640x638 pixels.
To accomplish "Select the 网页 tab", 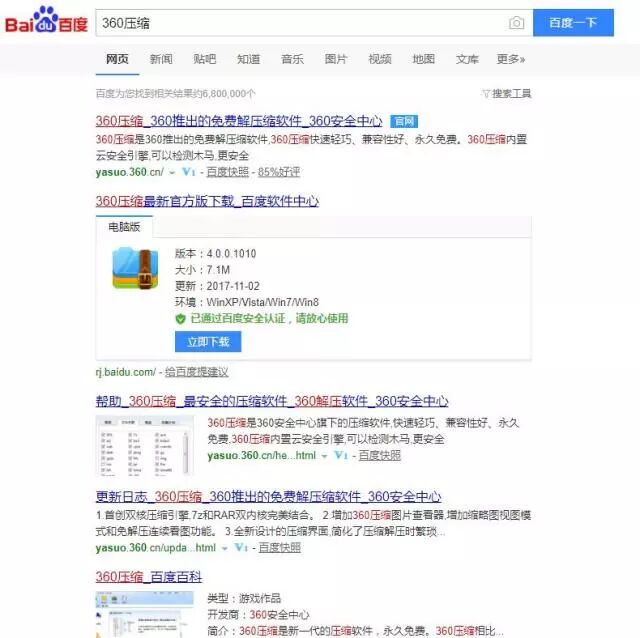I will (118, 60).
